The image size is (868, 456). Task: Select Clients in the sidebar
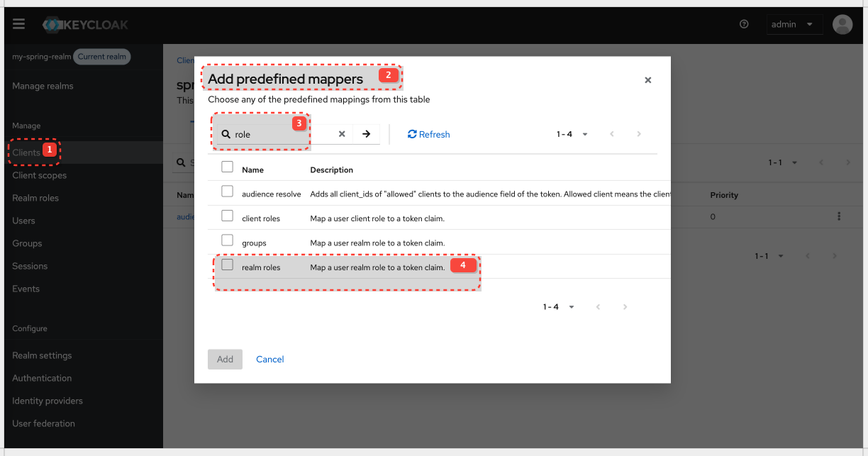26,152
